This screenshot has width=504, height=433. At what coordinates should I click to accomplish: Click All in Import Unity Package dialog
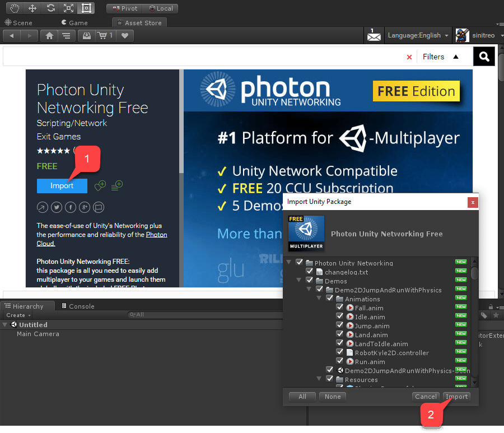click(302, 397)
